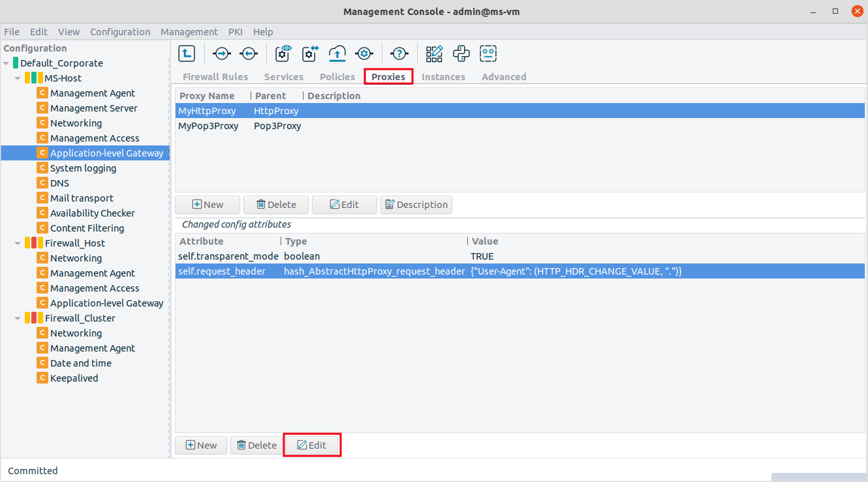Switch to the Firewall Rules tab
This screenshot has height=482, width=868.
click(215, 77)
